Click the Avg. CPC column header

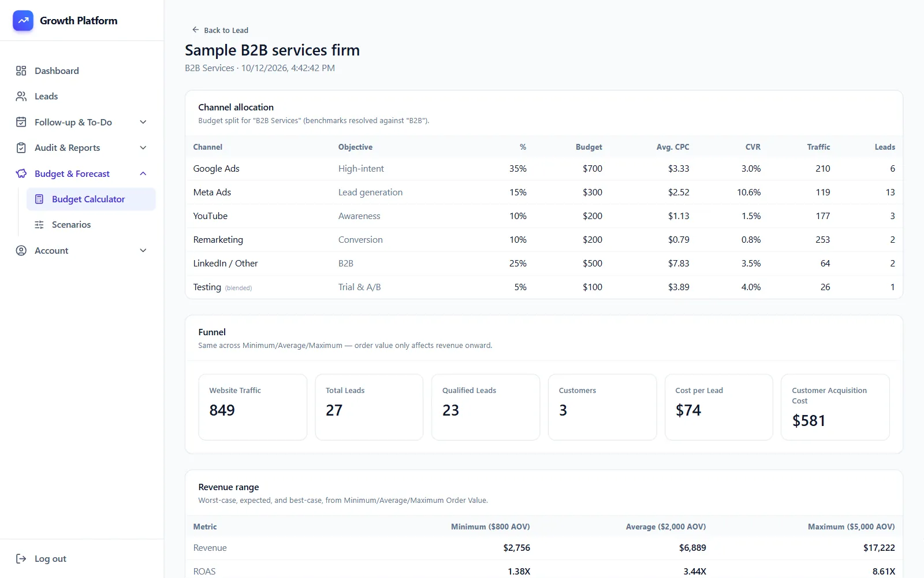673,147
